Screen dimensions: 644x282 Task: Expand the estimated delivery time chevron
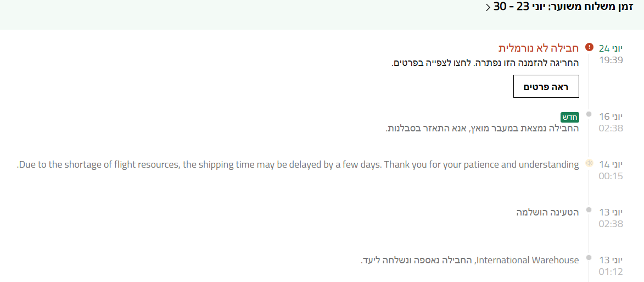point(488,7)
